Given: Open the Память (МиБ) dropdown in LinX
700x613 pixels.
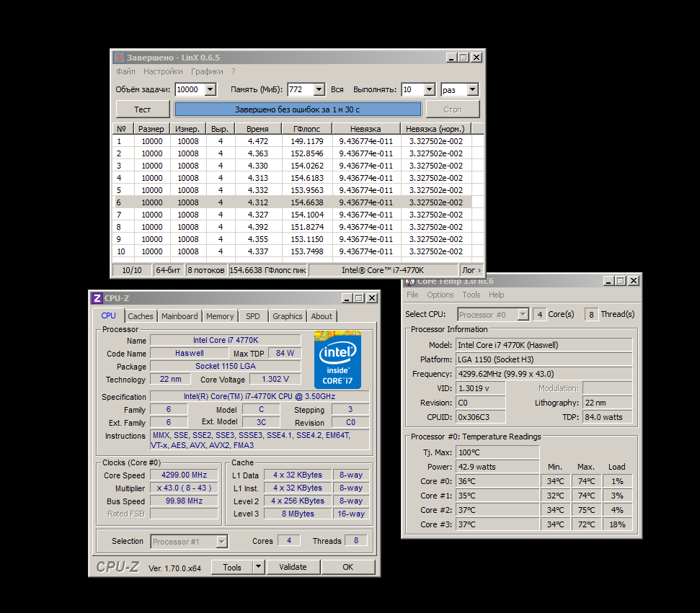Looking at the screenshot, I should [x=319, y=89].
